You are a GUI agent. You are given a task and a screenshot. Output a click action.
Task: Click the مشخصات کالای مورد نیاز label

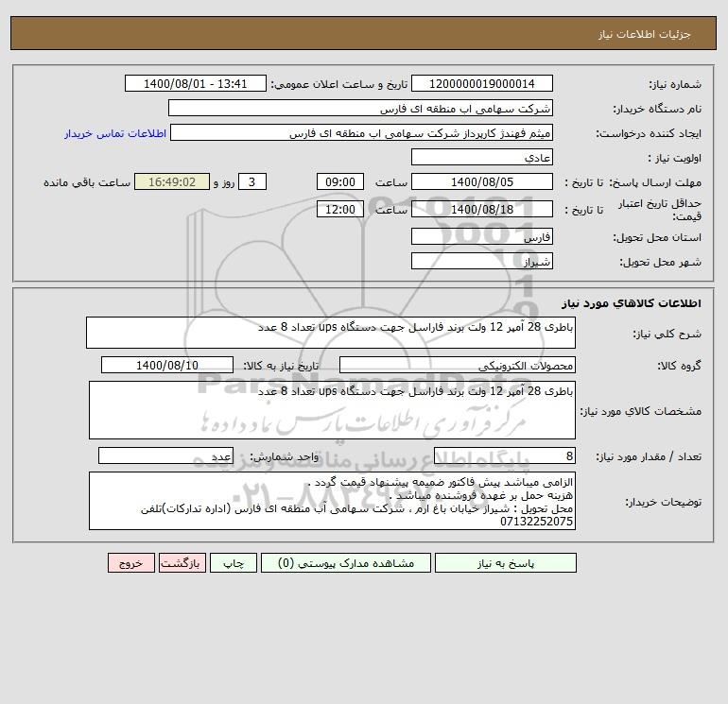point(641,411)
